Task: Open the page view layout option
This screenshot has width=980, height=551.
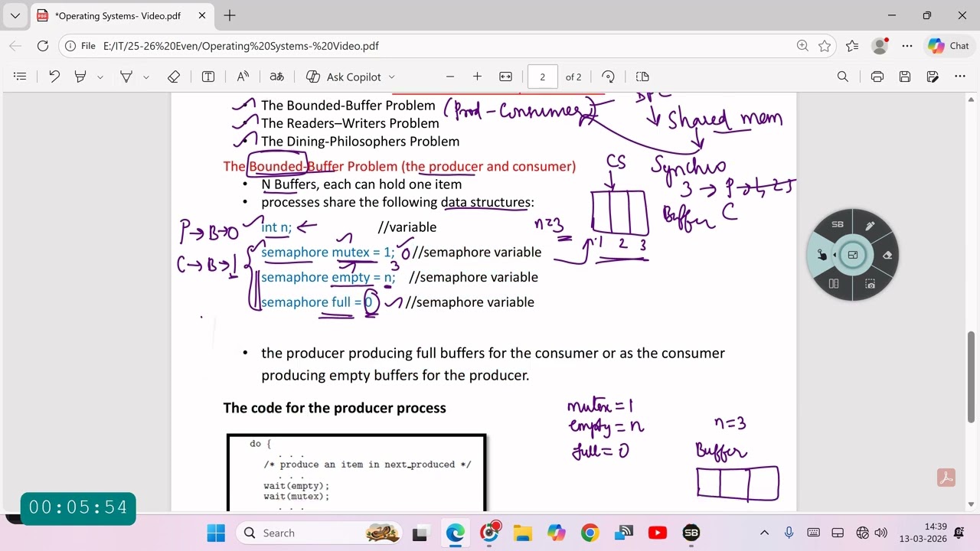Action: (642, 77)
